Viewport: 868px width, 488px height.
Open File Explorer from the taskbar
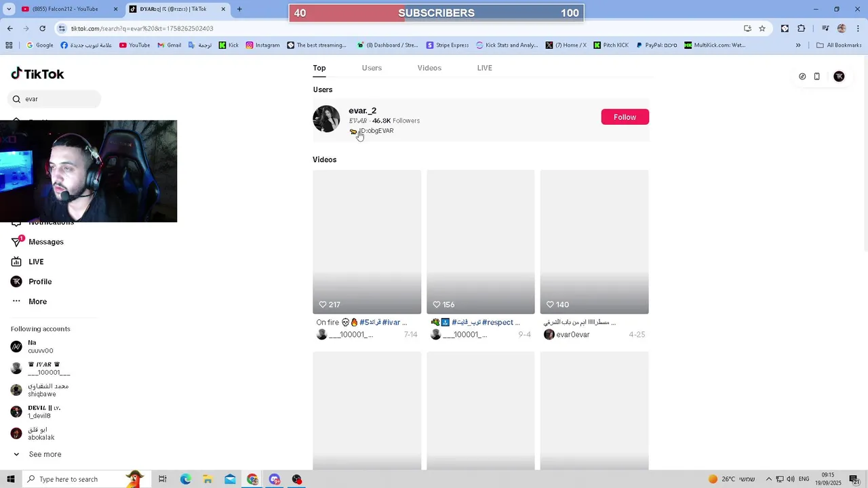(208, 479)
